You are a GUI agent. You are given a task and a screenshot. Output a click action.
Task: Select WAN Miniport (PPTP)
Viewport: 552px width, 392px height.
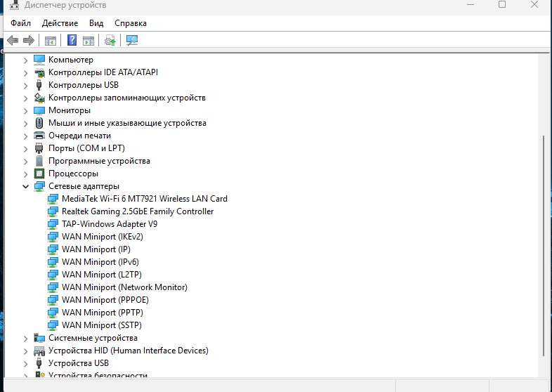pyautogui.click(x=103, y=313)
